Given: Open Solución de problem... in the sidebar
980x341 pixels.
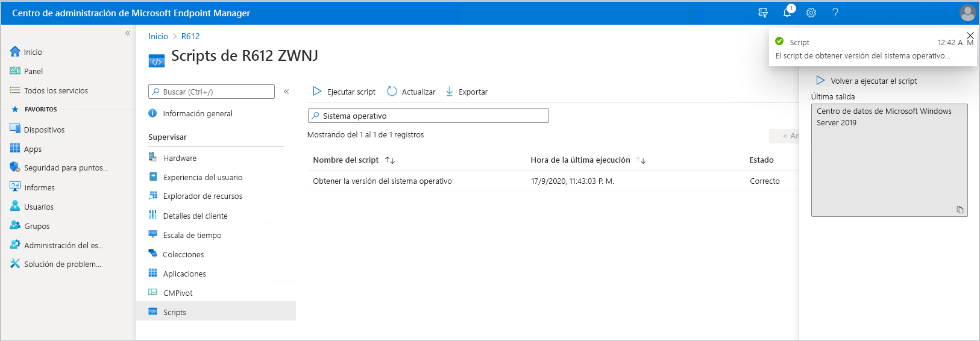Looking at the screenshot, I should click(x=55, y=264).
